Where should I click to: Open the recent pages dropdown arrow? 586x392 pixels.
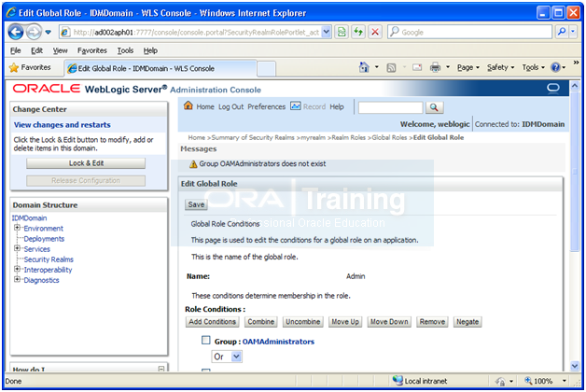coord(48,32)
